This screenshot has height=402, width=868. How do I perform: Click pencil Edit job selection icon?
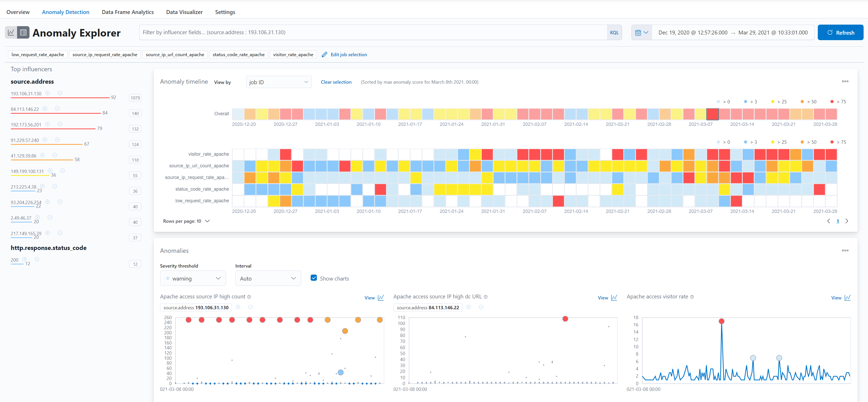click(324, 55)
